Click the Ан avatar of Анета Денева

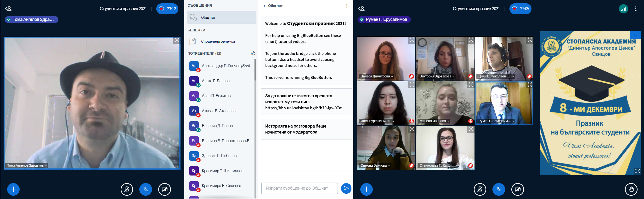194,81
